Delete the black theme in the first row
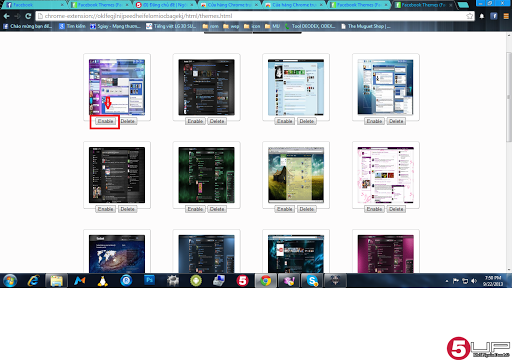 [217, 121]
